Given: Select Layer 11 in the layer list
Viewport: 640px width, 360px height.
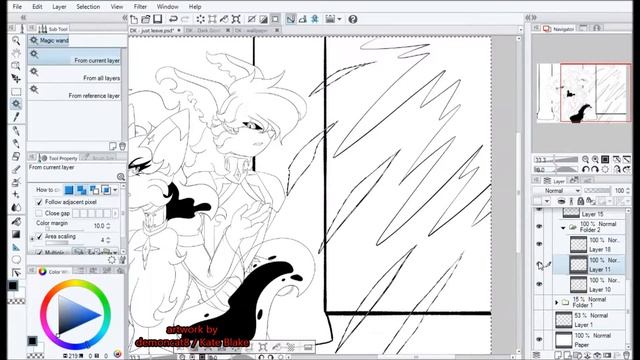Looking at the screenshot, I should (x=590, y=265).
